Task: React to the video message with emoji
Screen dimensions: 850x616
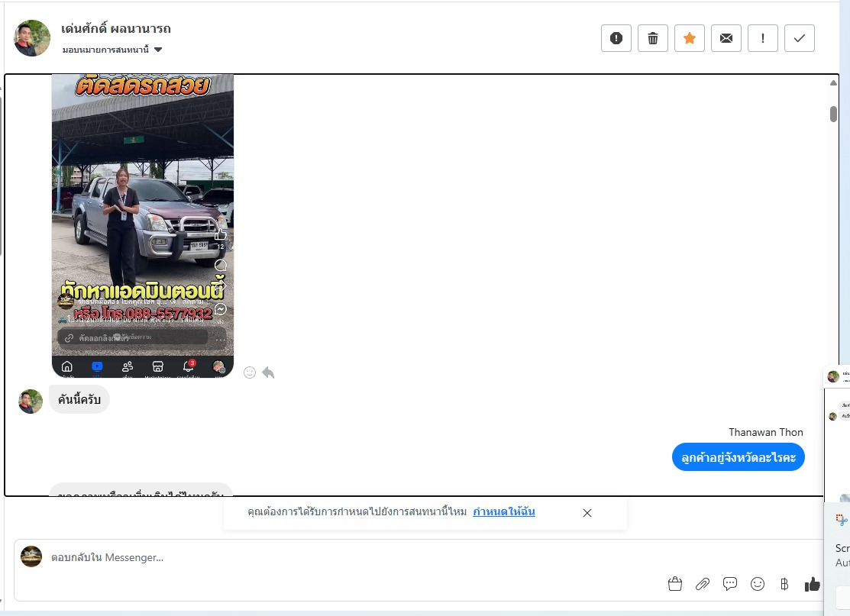Action: click(x=250, y=373)
